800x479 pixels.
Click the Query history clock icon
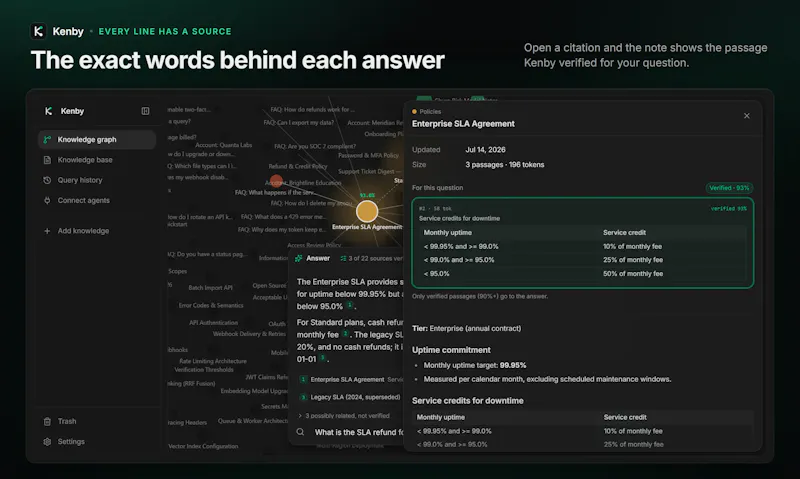47,180
